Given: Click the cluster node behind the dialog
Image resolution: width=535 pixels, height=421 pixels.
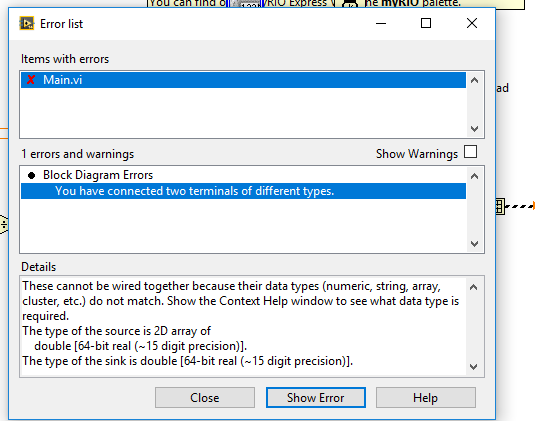Looking at the screenshot, I should click(500, 206).
